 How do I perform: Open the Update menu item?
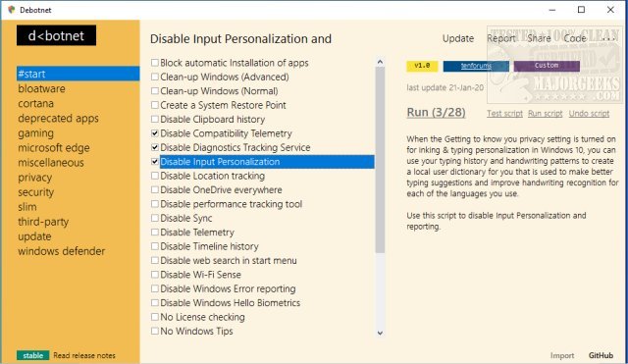(458, 38)
